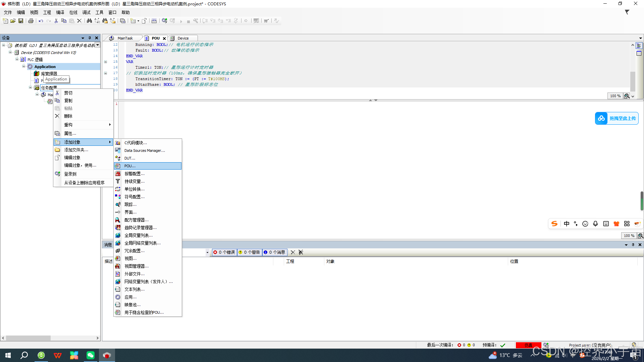Click the Save project toolbar icon

click(x=21, y=21)
